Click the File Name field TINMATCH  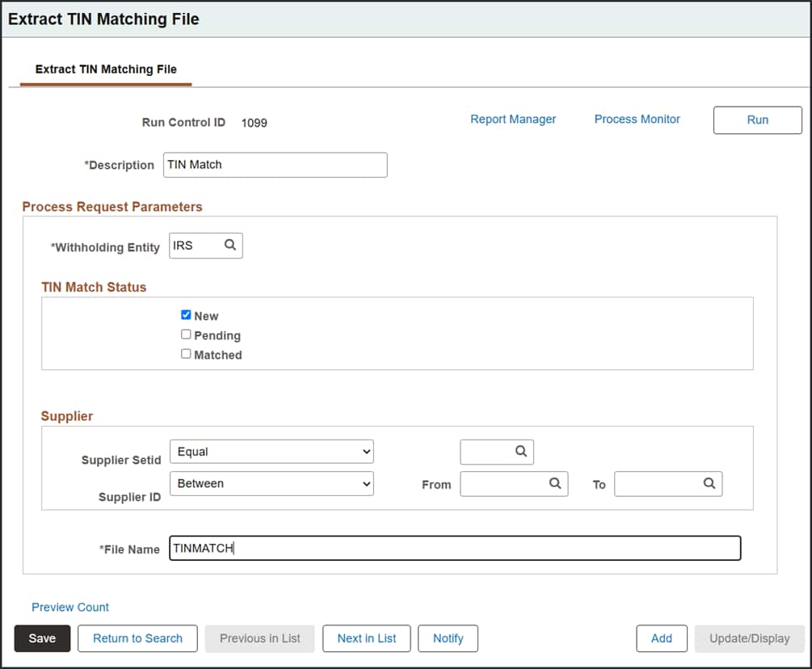click(455, 548)
